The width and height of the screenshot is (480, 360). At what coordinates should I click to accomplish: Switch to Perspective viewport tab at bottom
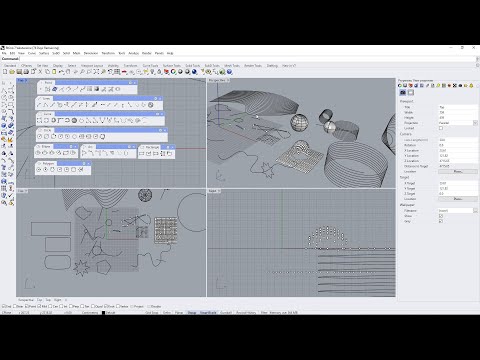pos(26,300)
